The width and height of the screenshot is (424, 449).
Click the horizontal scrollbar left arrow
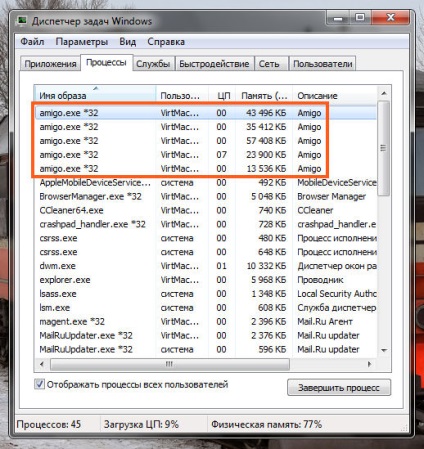click(42, 364)
